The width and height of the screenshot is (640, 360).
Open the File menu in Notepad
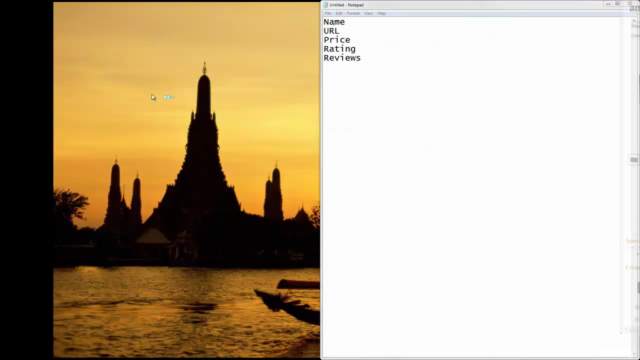328,13
